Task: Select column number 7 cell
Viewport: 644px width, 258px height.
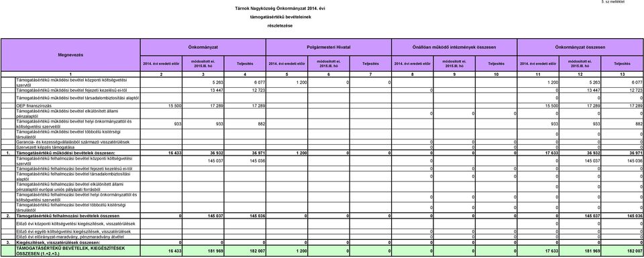Action: pos(370,74)
